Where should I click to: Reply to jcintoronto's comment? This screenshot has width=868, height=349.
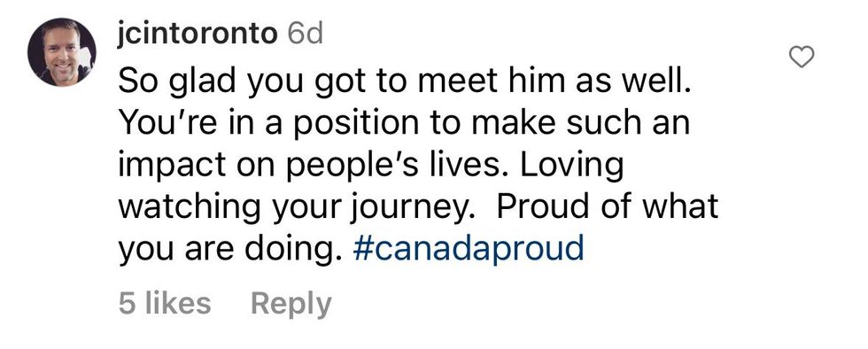tap(291, 305)
